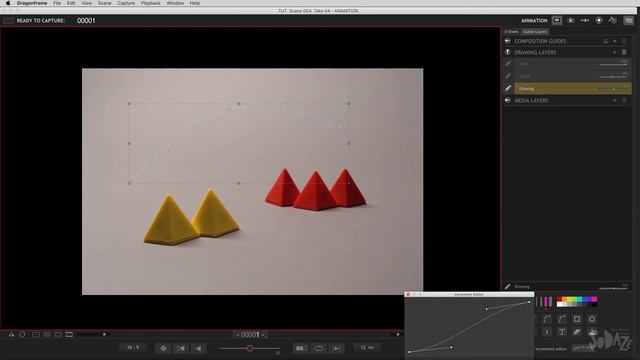Toggle loop playback

(318, 348)
